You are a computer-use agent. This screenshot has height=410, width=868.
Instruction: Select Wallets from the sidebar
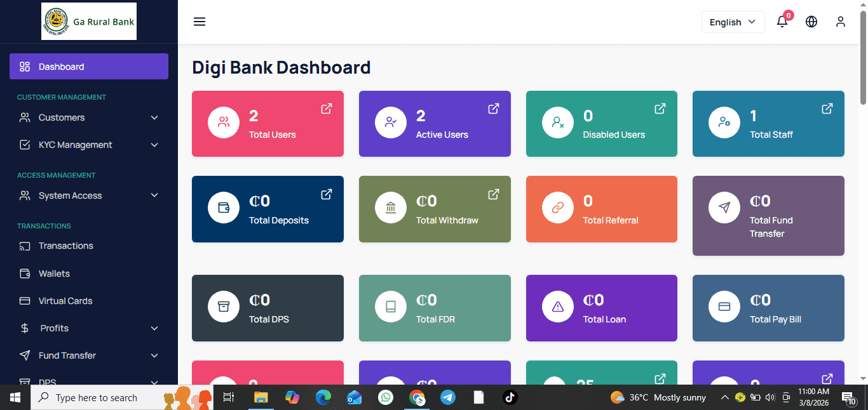[x=55, y=274]
